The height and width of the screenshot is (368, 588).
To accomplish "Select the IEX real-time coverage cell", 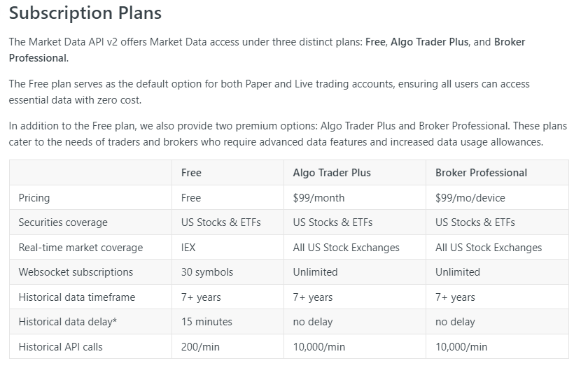I will (190, 248).
